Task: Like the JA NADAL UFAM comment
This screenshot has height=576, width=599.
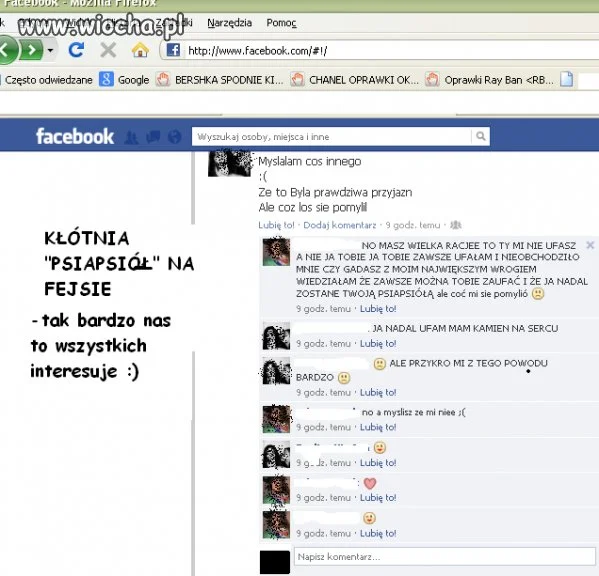Action: pos(378,343)
